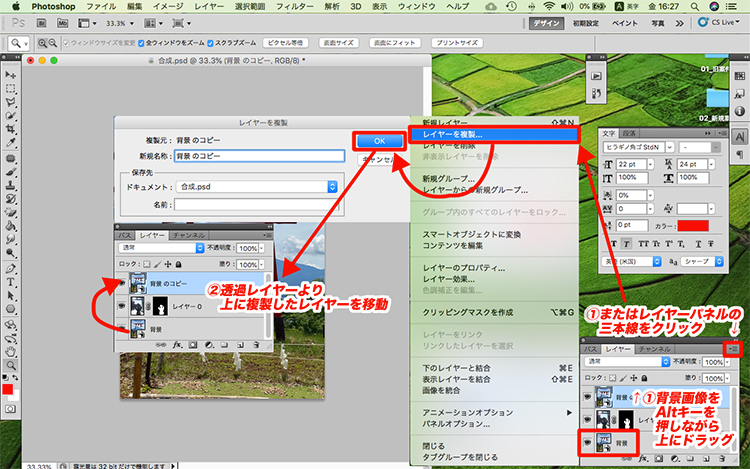Select the Polygonal Lasso tool
This screenshot has width=750, height=469.
click(10, 102)
